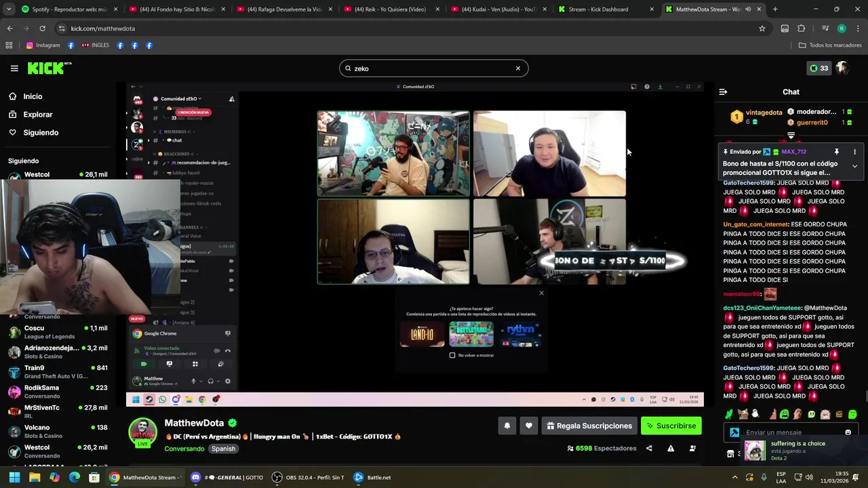Open Train9 channel in followed list

click(x=58, y=372)
